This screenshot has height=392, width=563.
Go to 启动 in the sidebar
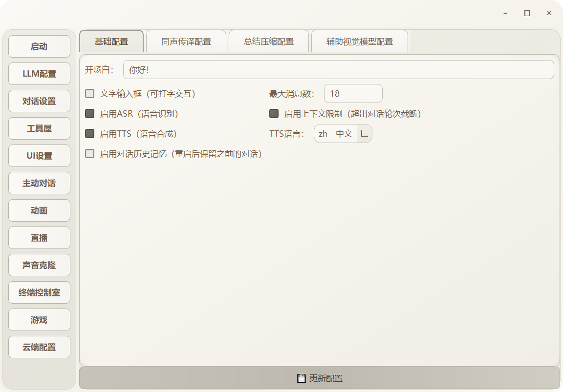coord(40,47)
